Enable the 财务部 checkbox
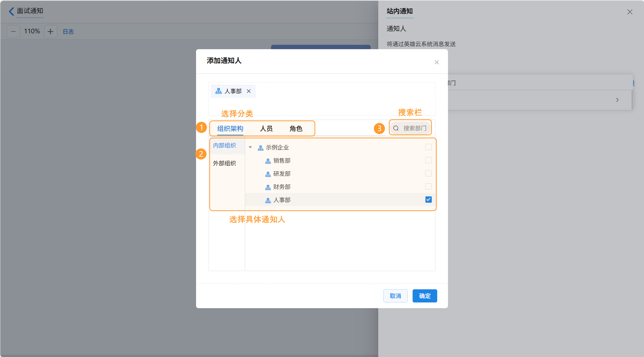The width and height of the screenshot is (644, 357). click(x=428, y=186)
